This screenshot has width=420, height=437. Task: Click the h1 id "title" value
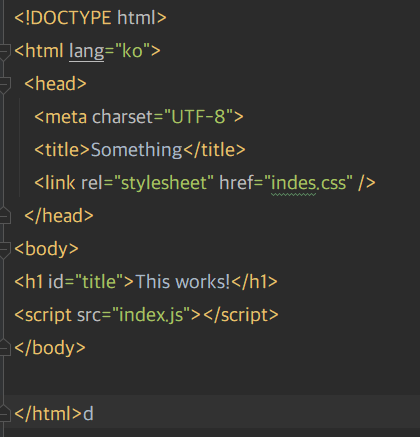(99, 282)
